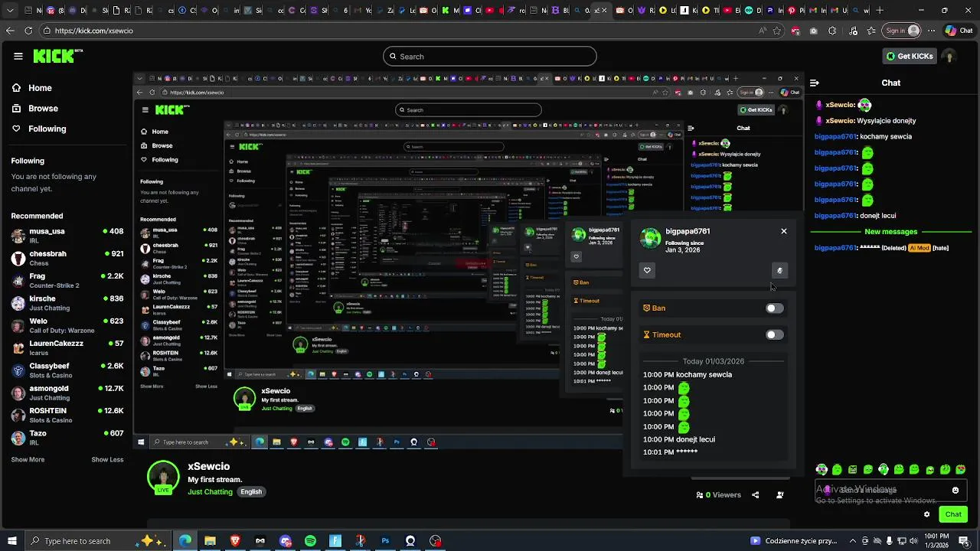The height and width of the screenshot is (551, 980).
Task: Open recommended channel kirsche
Action: [x=67, y=303]
